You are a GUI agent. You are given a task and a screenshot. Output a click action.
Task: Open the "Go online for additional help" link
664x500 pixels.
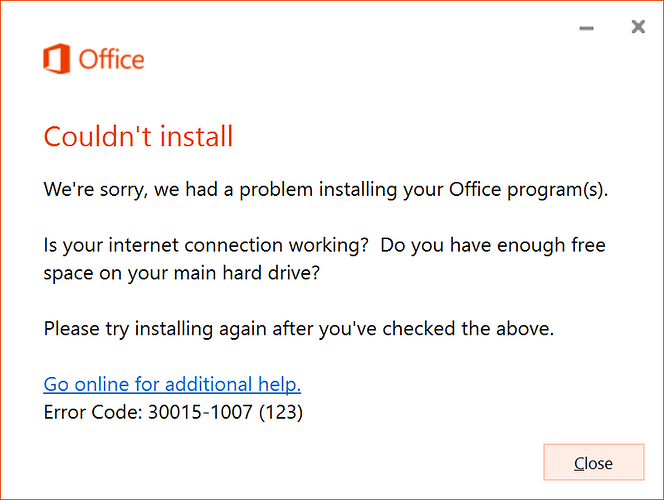click(x=172, y=384)
